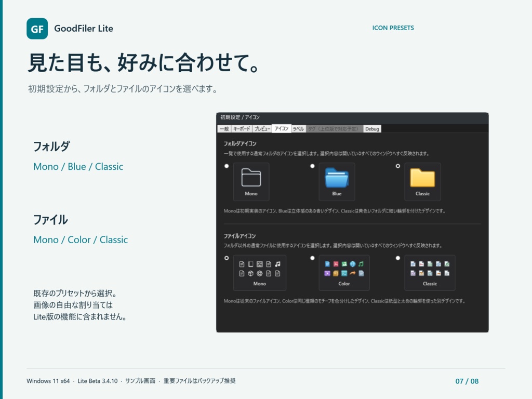Click the globe icon in Color file set
532x399 pixels.
[x=353, y=264]
